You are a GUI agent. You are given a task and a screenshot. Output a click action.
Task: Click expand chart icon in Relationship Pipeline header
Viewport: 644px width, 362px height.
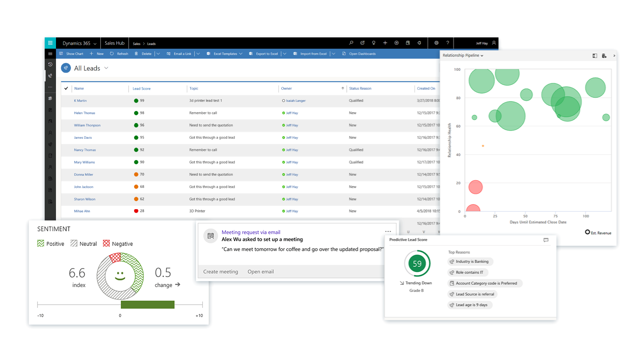pyautogui.click(x=595, y=56)
